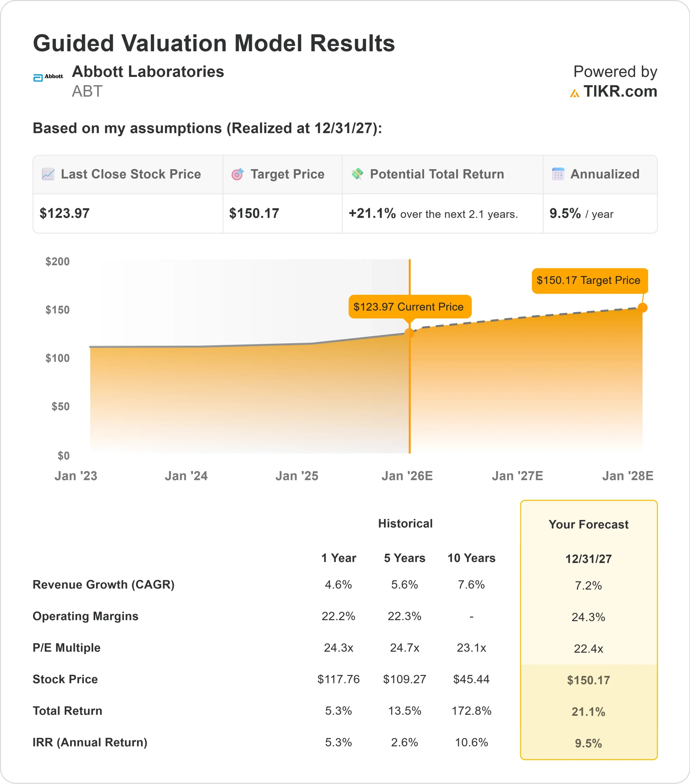690x784 pixels.
Task: Click the money icon beside Potential Total Return
Action: 357,174
